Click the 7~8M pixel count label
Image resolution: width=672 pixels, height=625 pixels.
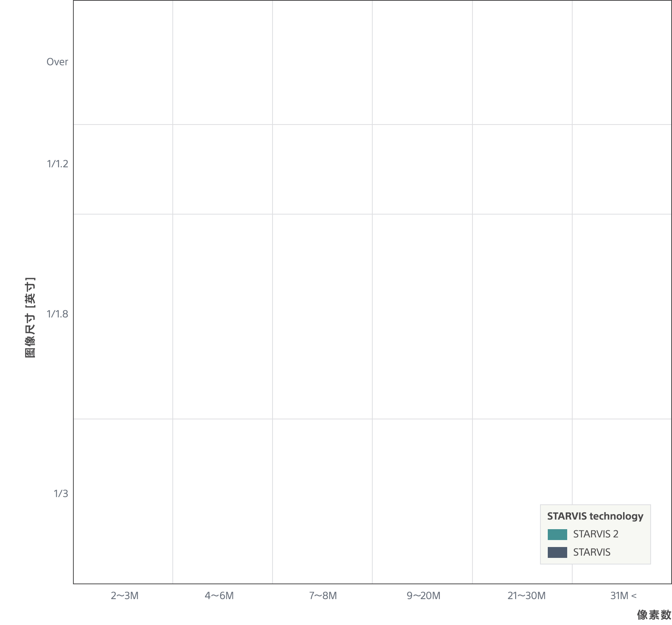click(323, 596)
